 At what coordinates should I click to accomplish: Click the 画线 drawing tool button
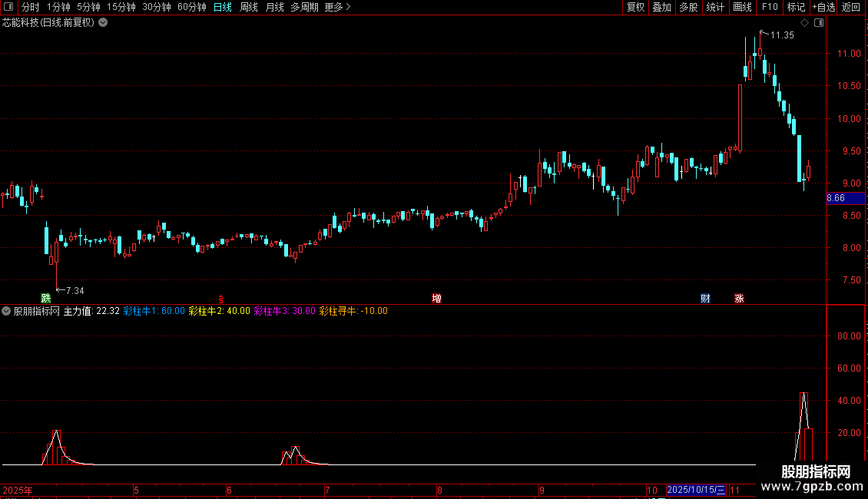click(x=742, y=7)
